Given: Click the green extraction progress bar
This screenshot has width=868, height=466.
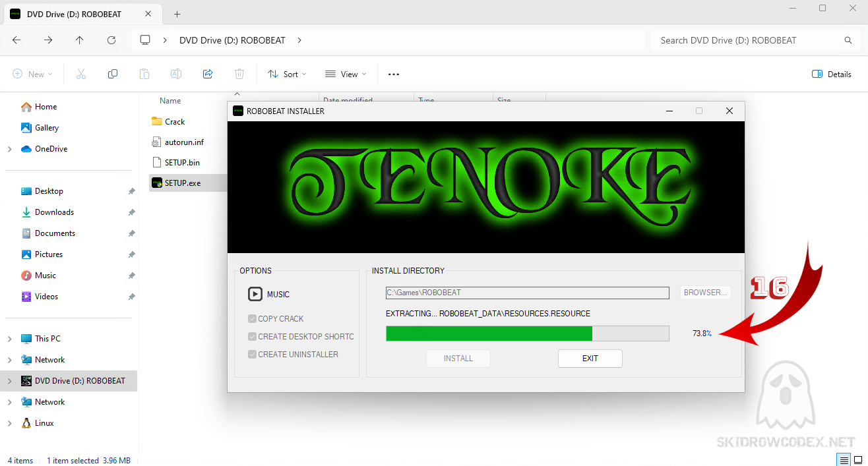Looking at the screenshot, I should tap(528, 334).
